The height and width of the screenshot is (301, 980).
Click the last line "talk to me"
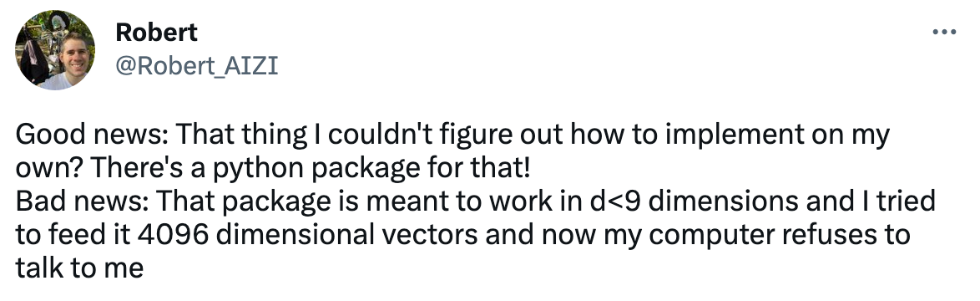(79, 269)
